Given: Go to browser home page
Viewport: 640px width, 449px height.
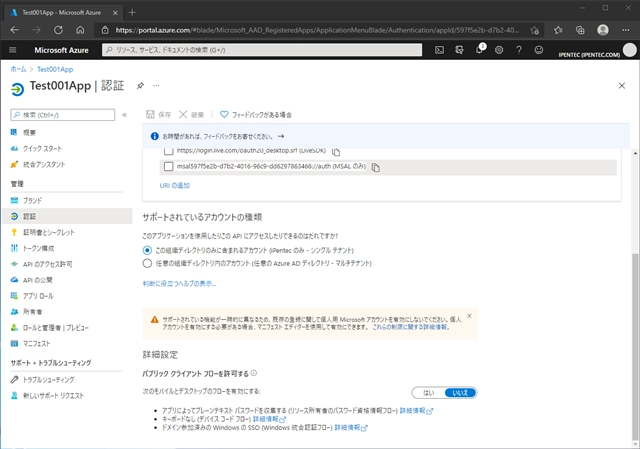Looking at the screenshot, I should tap(80, 30).
